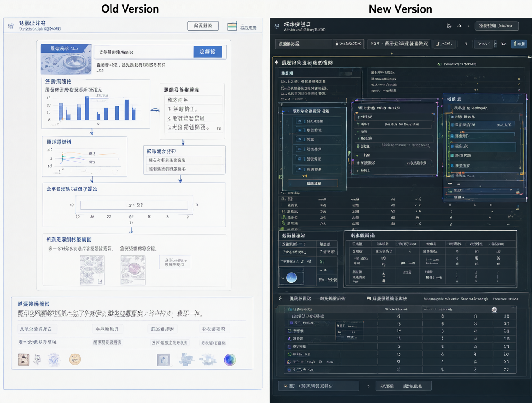532x403 pixels.
Task: Click the button below the left node list
Action: (x=313, y=184)
